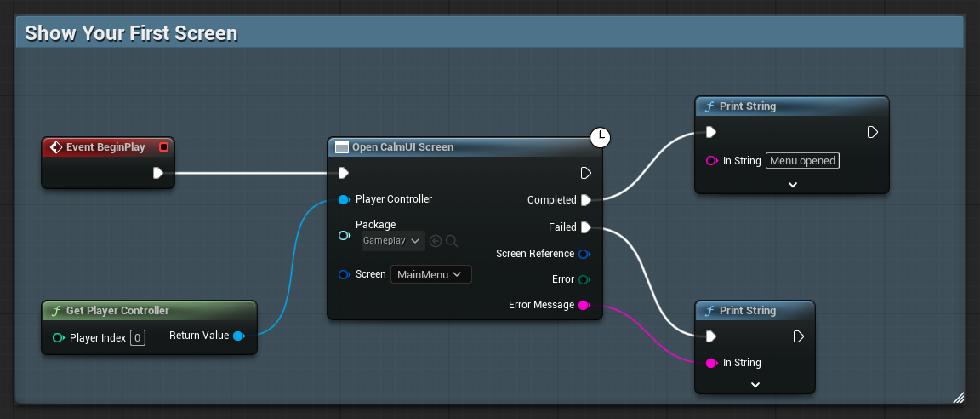Click the Event BeginPlay exec output pin

pos(158,173)
